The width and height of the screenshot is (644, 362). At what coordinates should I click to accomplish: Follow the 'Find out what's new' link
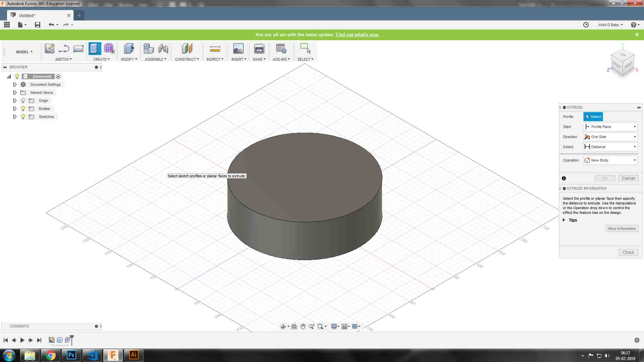pyautogui.click(x=357, y=35)
